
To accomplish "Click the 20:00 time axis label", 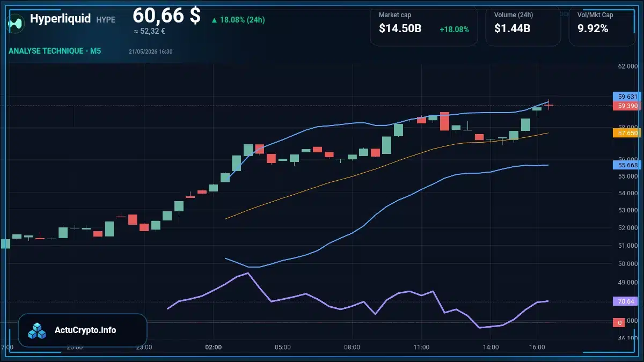I will [x=75, y=348].
